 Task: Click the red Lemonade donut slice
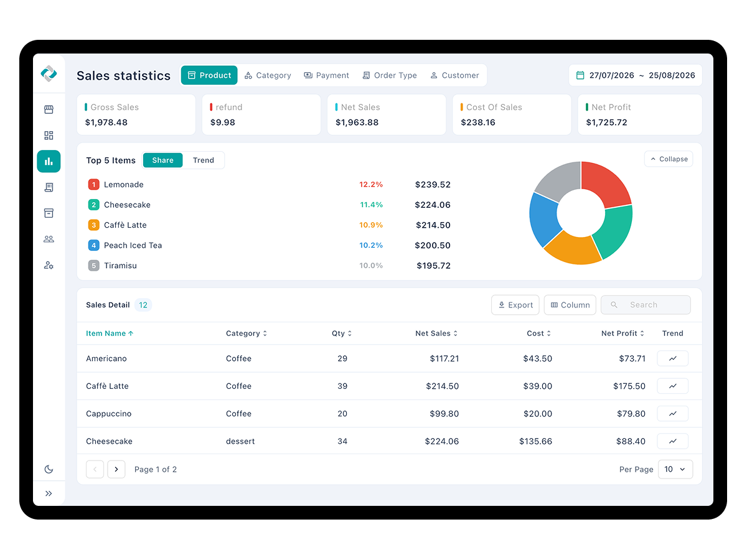[605, 184]
